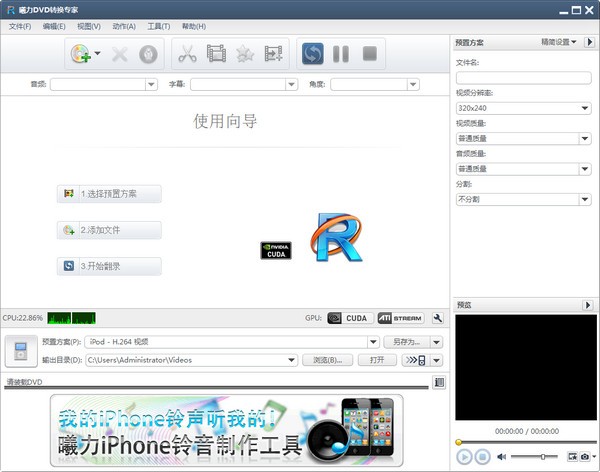Play the preview video
The width and height of the screenshot is (600, 472).
pos(464,457)
